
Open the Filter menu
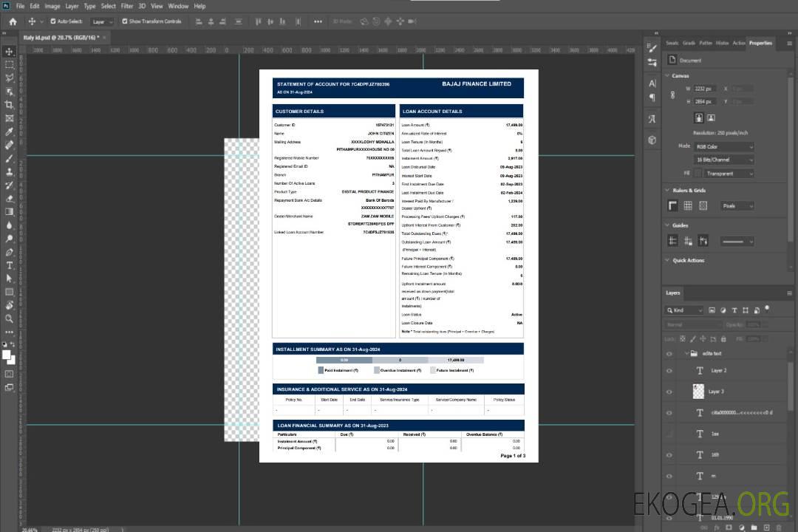pos(127,6)
